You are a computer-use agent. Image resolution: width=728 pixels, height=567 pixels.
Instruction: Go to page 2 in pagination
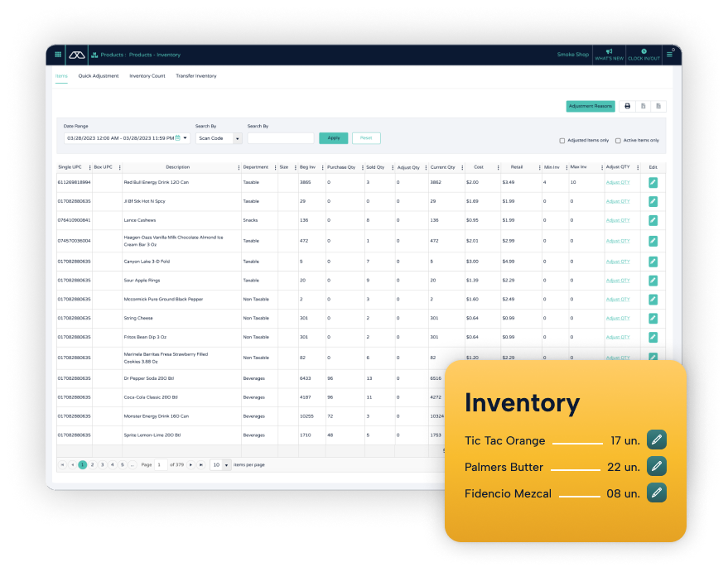tap(93, 464)
